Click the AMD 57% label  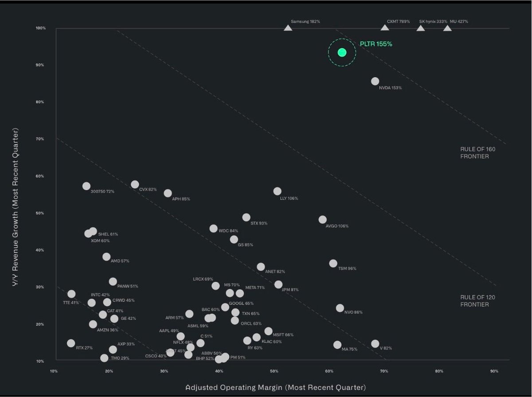[120, 261]
